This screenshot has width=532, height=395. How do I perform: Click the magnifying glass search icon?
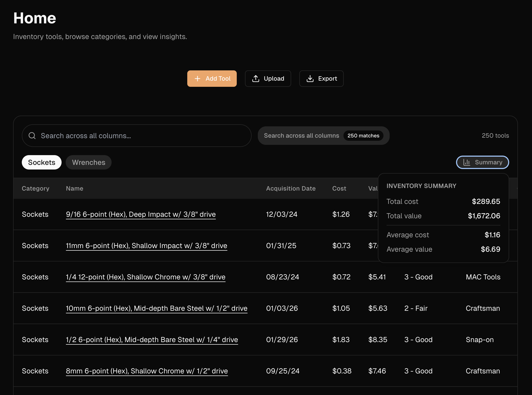coord(32,135)
